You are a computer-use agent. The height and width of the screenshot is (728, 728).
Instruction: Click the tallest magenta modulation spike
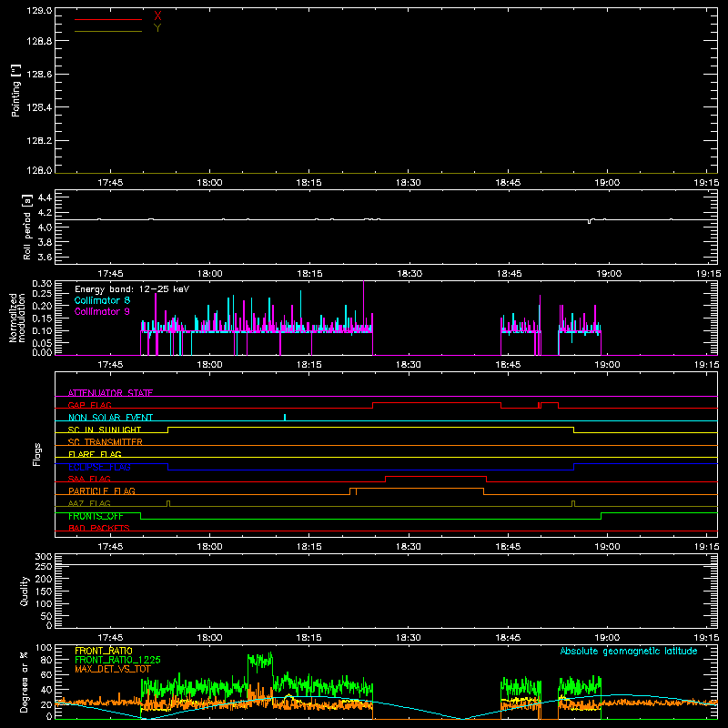363,307
